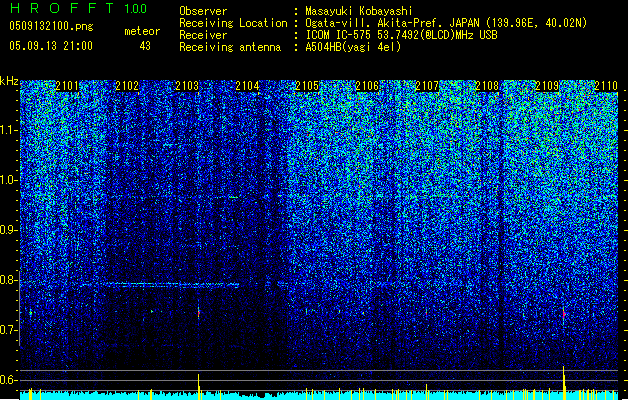The height and width of the screenshot is (400, 629).
Task: Click the 2103 time marker
Action: (187, 86)
